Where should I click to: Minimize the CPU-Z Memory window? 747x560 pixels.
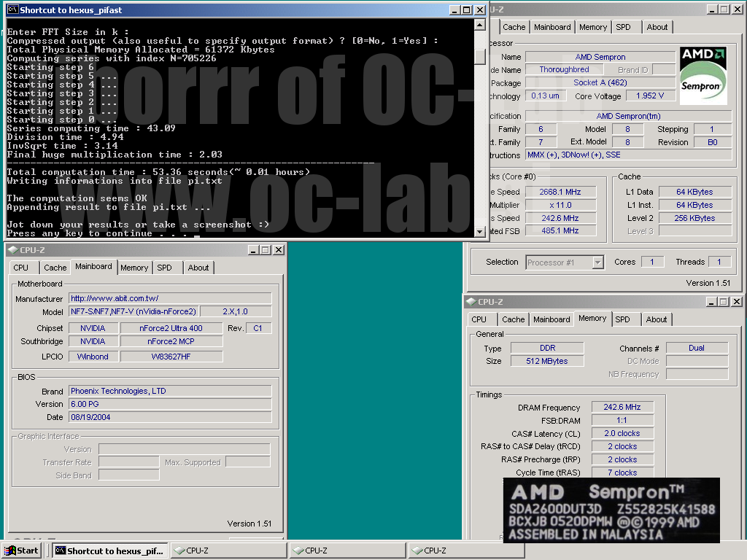(712, 301)
